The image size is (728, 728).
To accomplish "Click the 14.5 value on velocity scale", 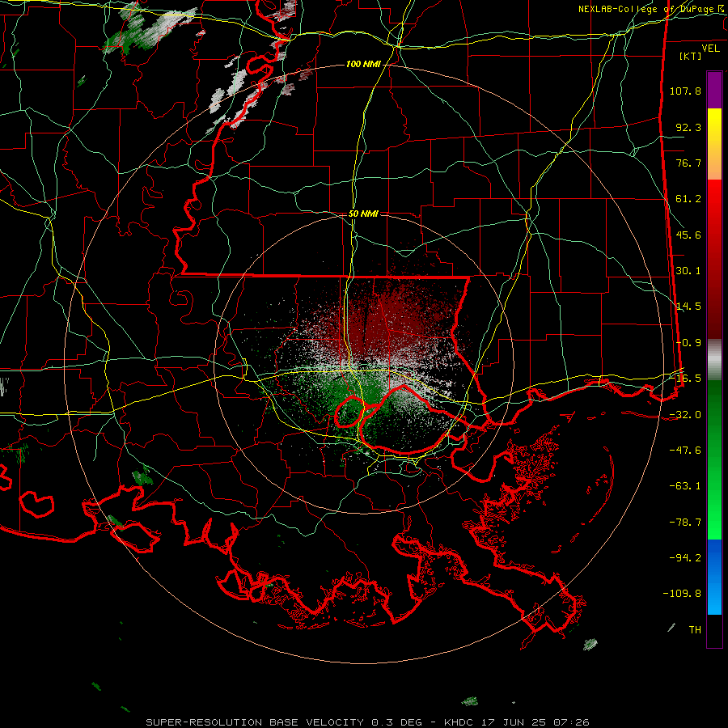I will [x=688, y=307].
